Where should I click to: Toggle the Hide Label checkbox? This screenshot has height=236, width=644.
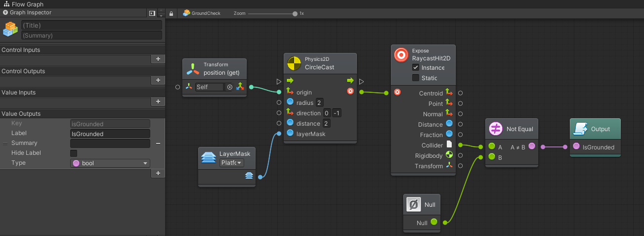74,153
